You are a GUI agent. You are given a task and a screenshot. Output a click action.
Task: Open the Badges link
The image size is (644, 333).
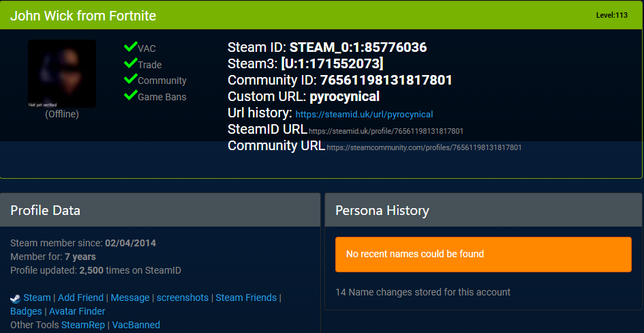tap(26, 311)
